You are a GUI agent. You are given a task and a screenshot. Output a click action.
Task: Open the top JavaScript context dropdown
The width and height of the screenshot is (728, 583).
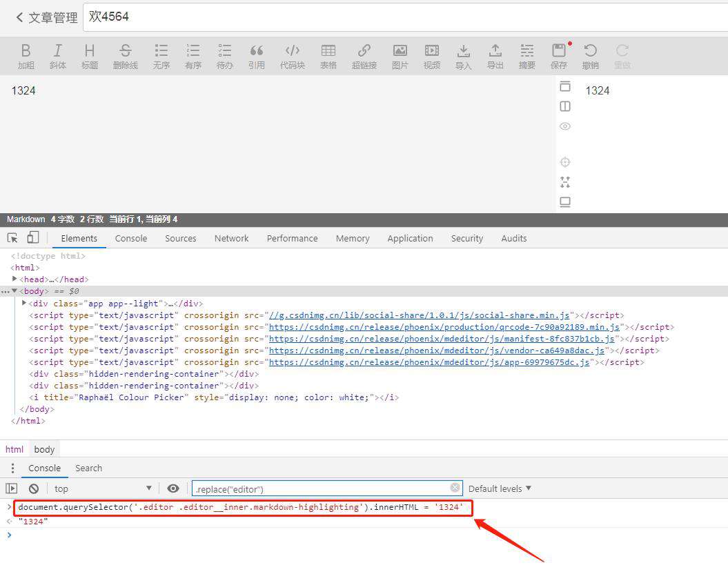[103, 488]
